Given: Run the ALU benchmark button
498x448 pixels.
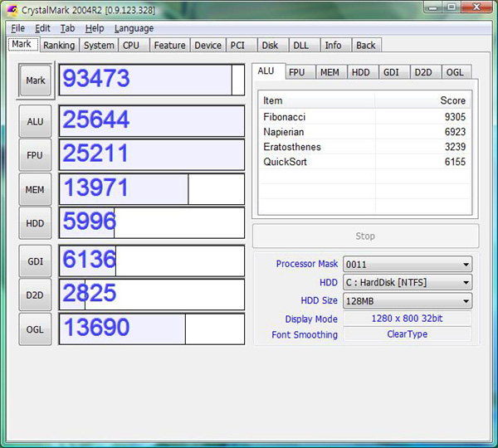Looking at the screenshot, I should point(35,121).
